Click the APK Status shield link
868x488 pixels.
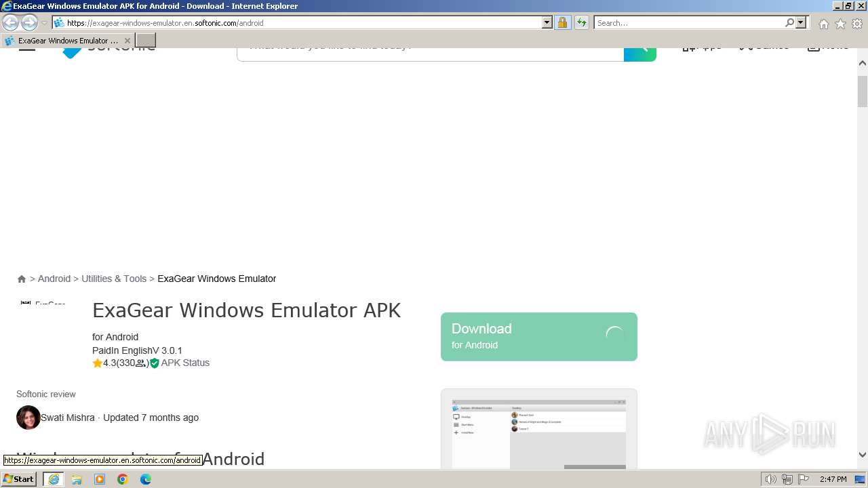click(180, 363)
